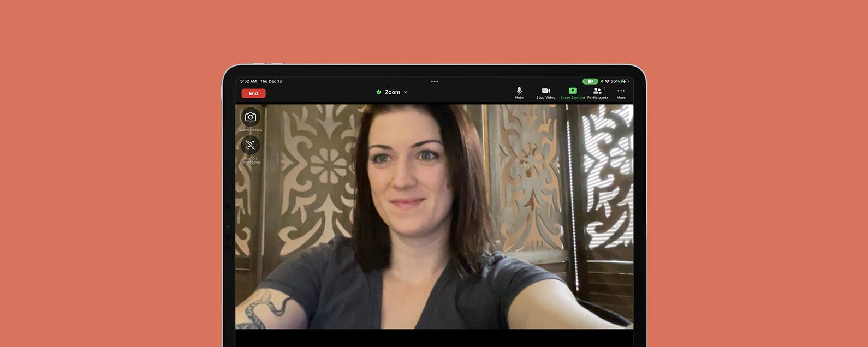The width and height of the screenshot is (868, 347).
Task: Tap the Wi-Fi status icon
Action: (607, 81)
